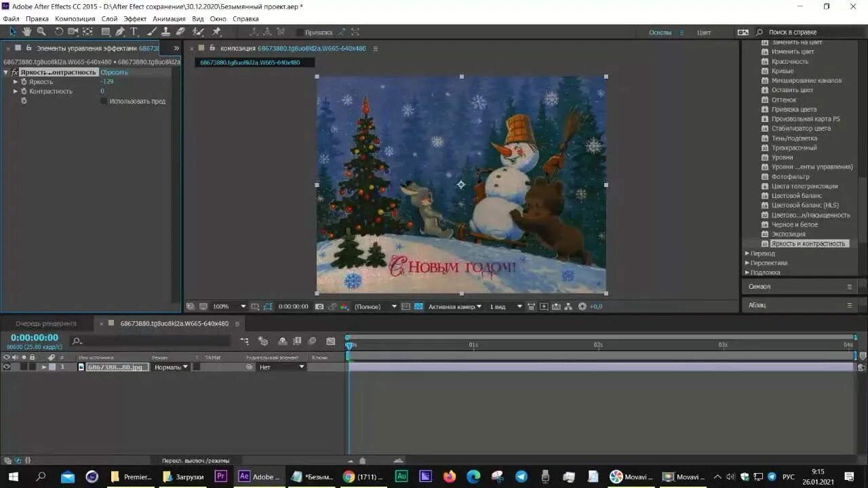This screenshot has height=488, width=868.
Task: Click the timeline Motion Blur icon
Action: click(x=312, y=341)
